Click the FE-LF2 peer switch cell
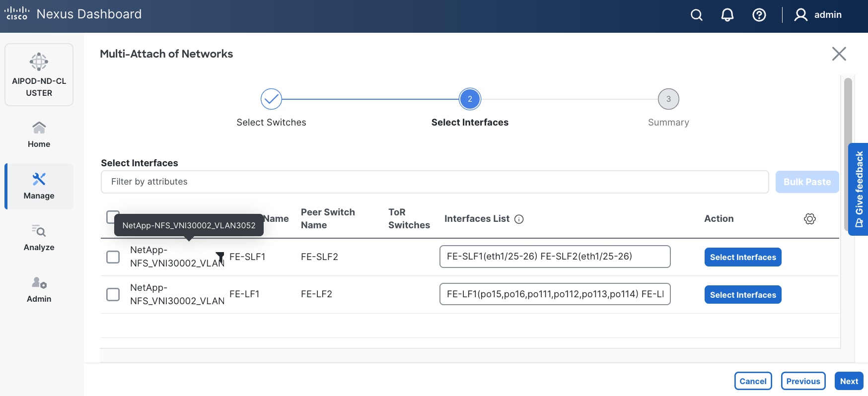The image size is (868, 396). tap(316, 294)
